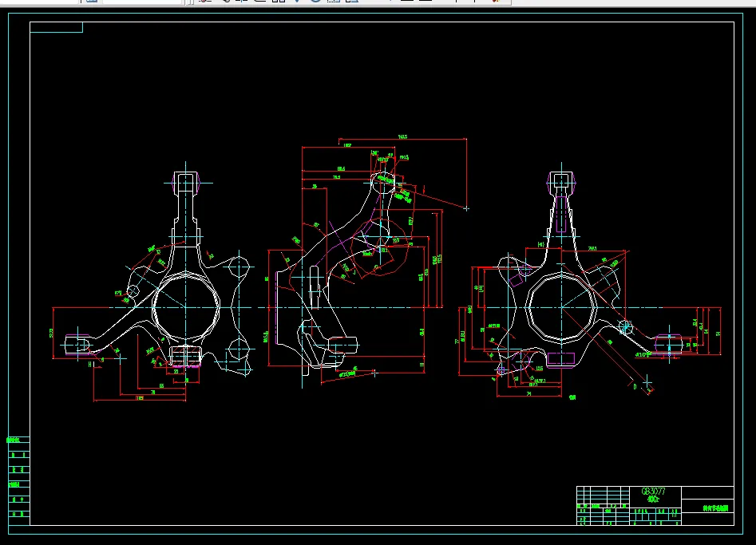
Task: Select the 40Cr material label in the title block
Action: (x=653, y=500)
